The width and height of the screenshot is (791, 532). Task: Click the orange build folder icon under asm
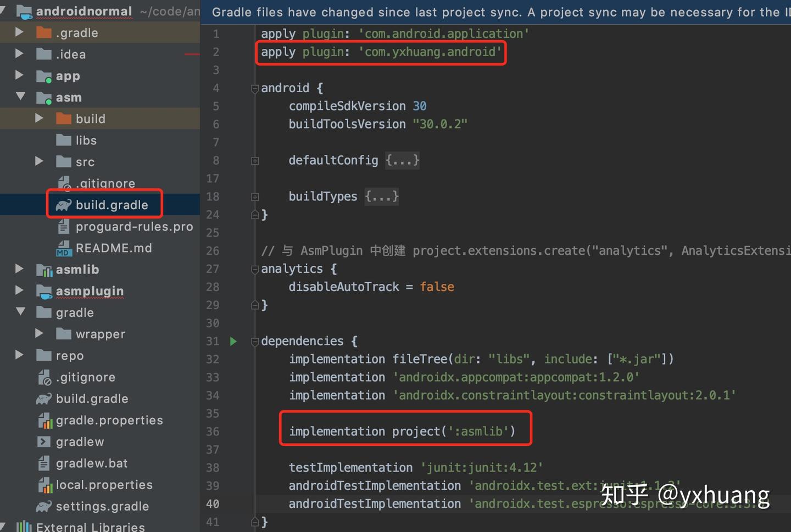click(64, 119)
